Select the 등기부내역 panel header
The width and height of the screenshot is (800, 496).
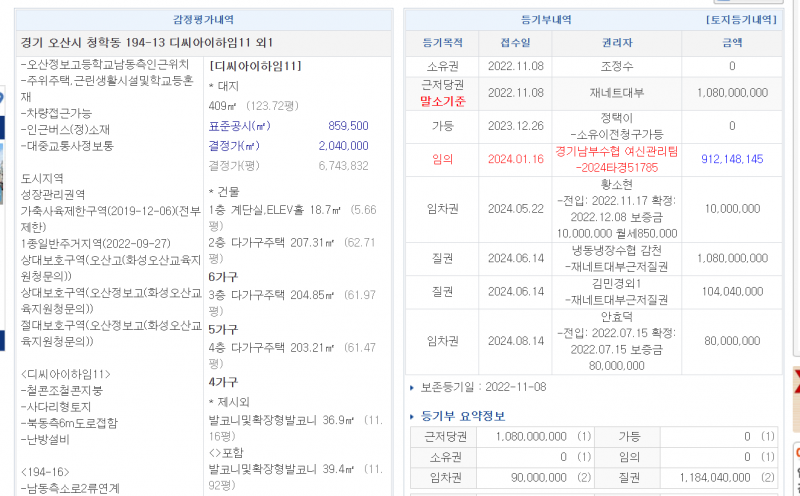point(546,19)
